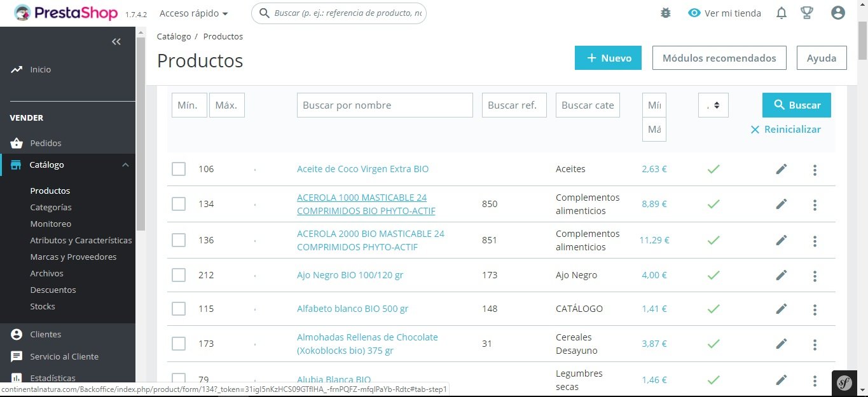
Task: Focus the Buscar categoría filter field
Action: (x=588, y=105)
